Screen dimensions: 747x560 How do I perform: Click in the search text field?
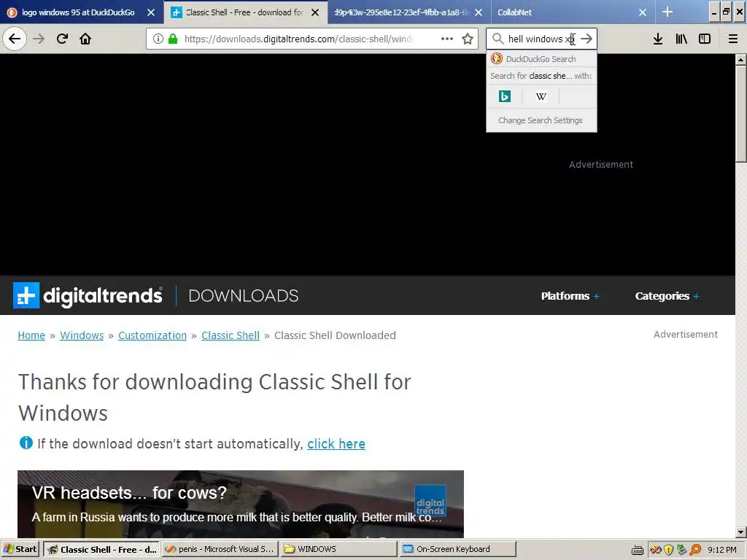coord(541,39)
